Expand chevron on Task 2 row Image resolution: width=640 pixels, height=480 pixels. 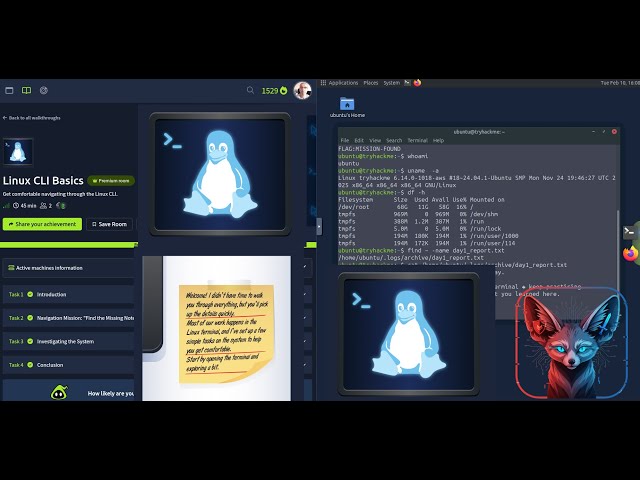coord(305,318)
